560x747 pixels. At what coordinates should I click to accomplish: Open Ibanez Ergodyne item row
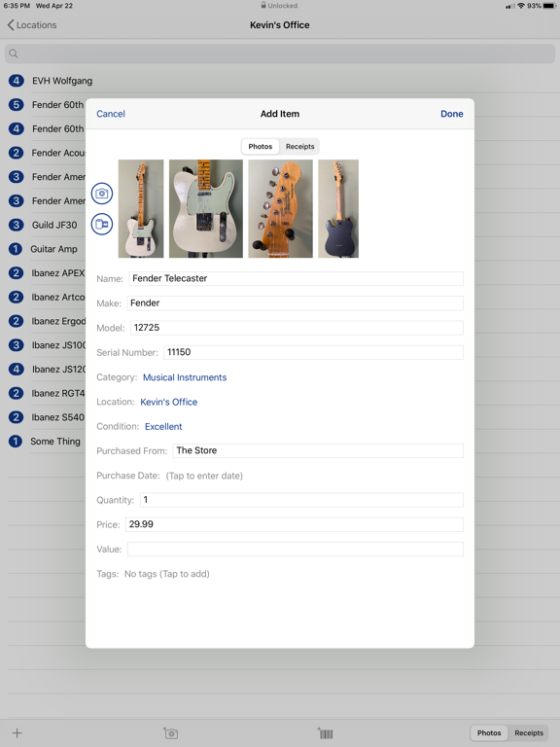(43, 321)
